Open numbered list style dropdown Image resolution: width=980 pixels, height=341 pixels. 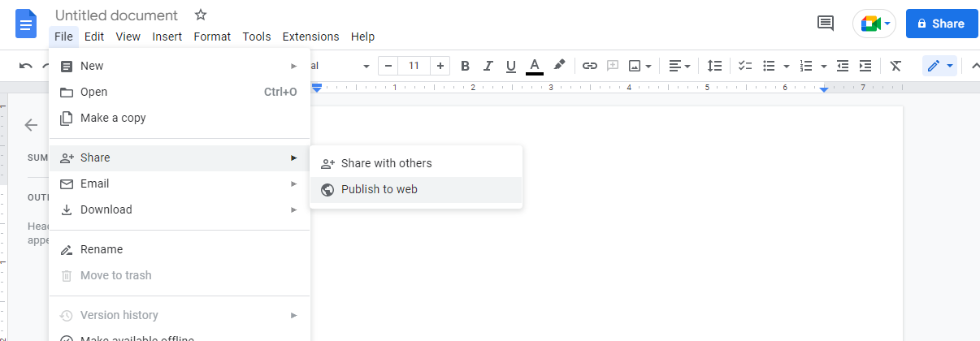824,66
